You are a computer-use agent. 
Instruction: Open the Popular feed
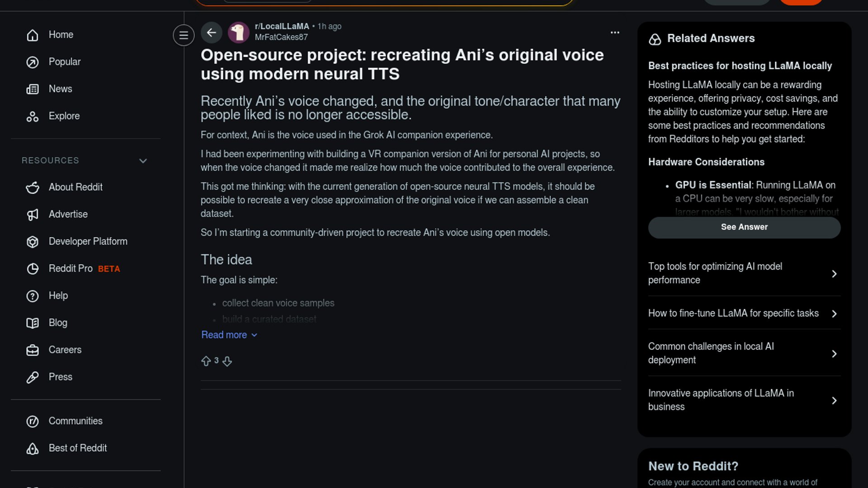pyautogui.click(x=64, y=62)
